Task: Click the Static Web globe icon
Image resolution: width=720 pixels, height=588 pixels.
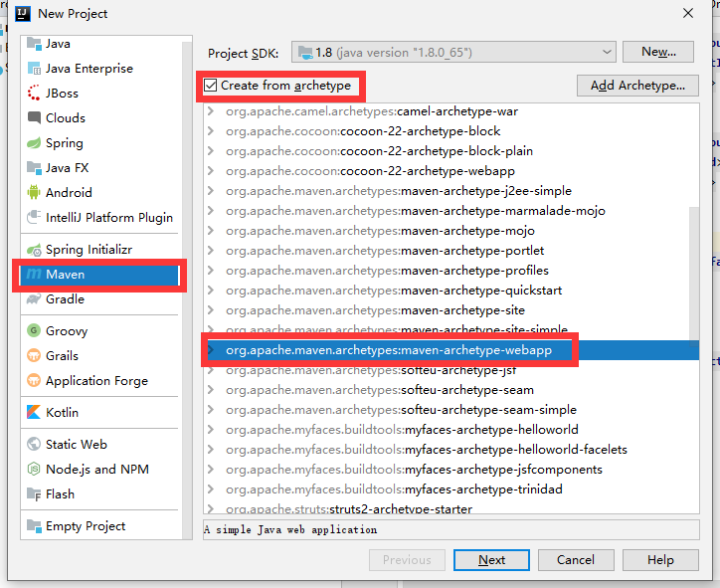Action: click(x=34, y=444)
